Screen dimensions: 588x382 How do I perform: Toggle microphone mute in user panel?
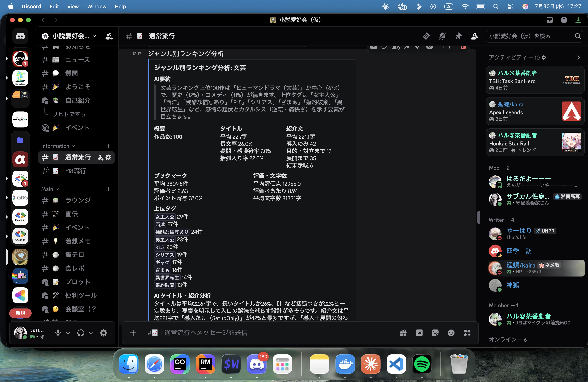[x=58, y=333]
